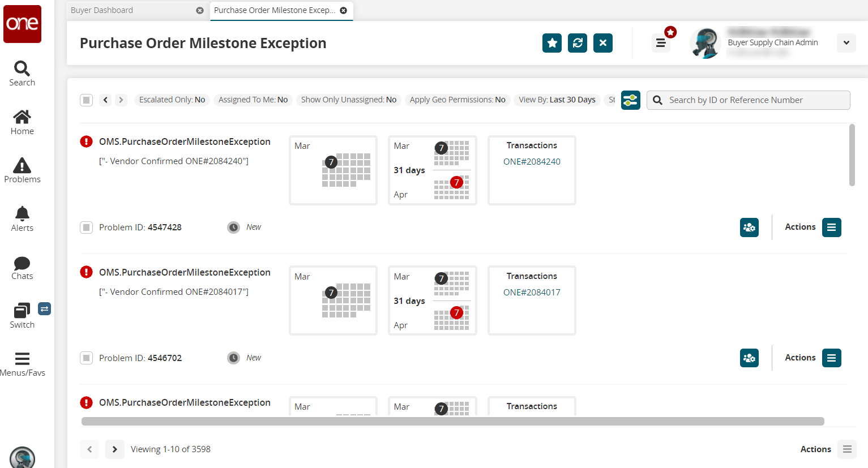Click the profile avatar at the sidebar bottom
The image size is (868, 468).
23,457
